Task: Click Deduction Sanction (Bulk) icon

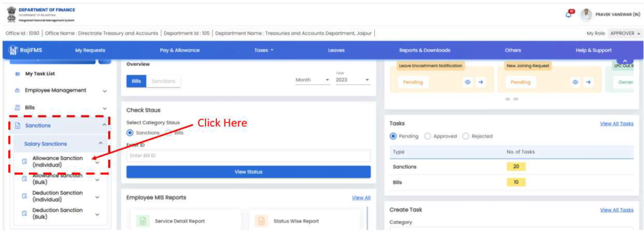Action: [25, 214]
